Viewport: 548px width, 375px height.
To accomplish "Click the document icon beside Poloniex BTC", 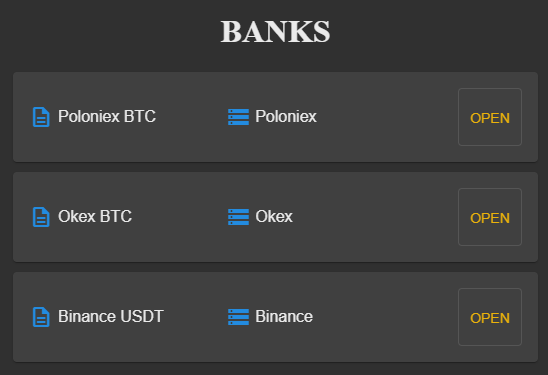I will (41, 117).
